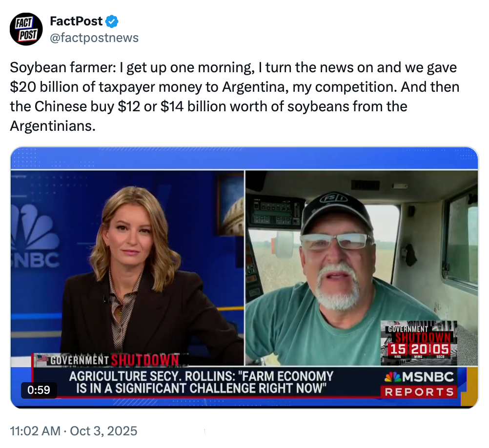Click the tractor cab side window
This screenshot has width=489, height=448.
[461, 239]
